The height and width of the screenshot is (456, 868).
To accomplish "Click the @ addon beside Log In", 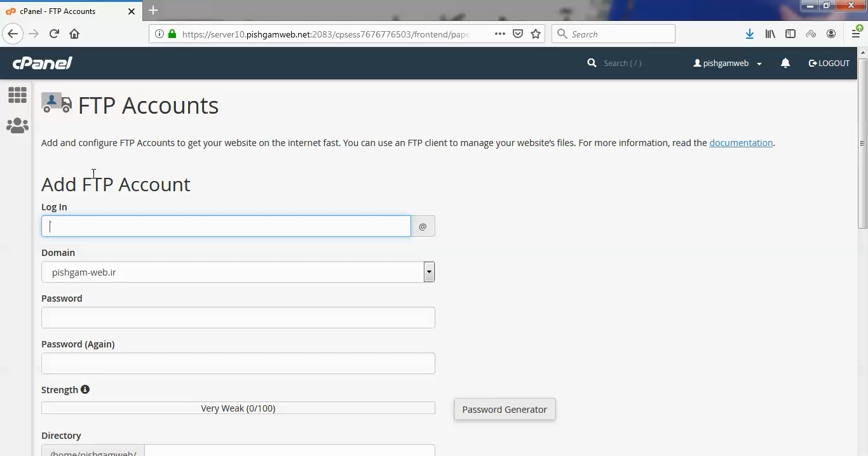I will tap(423, 226).
